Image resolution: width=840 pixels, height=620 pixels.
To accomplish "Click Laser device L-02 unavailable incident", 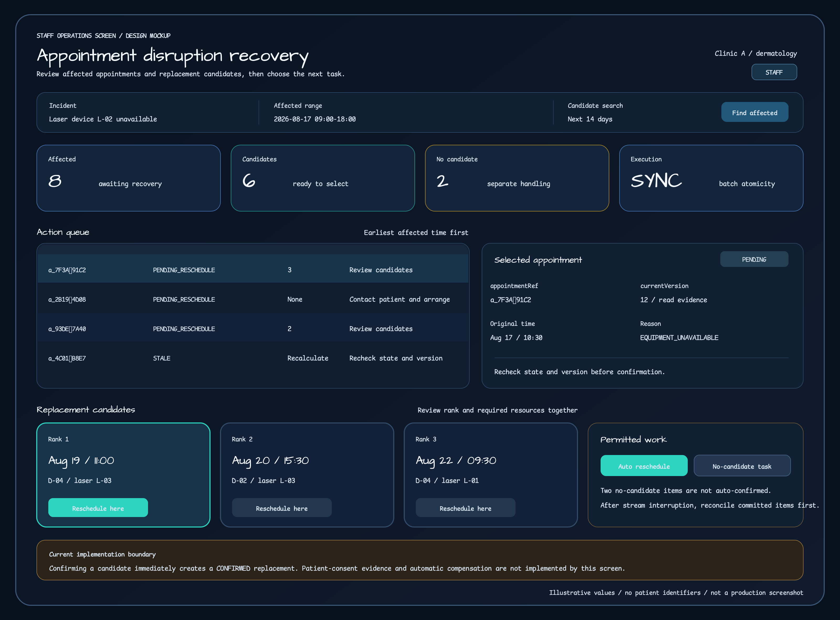I will pos(103,119).
